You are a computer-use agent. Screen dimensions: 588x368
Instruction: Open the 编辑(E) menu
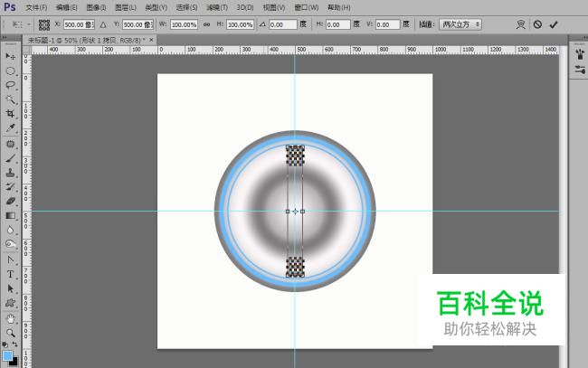66,7
